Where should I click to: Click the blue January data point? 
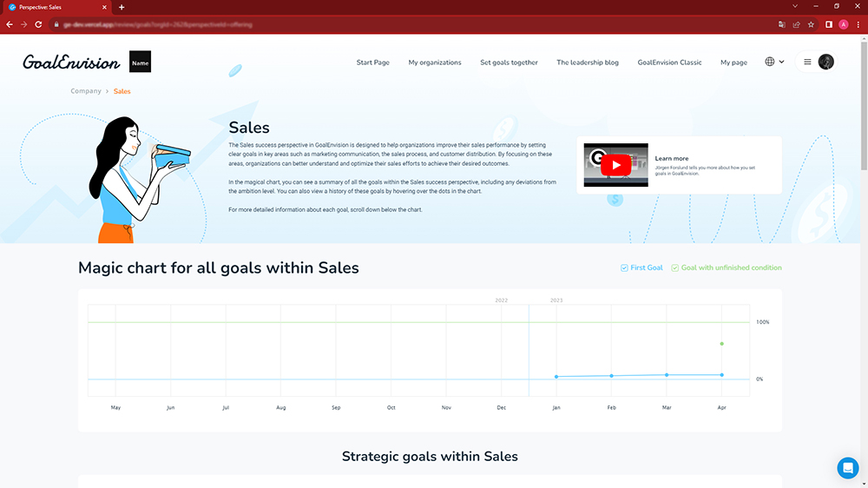click(x=556, y=377)
